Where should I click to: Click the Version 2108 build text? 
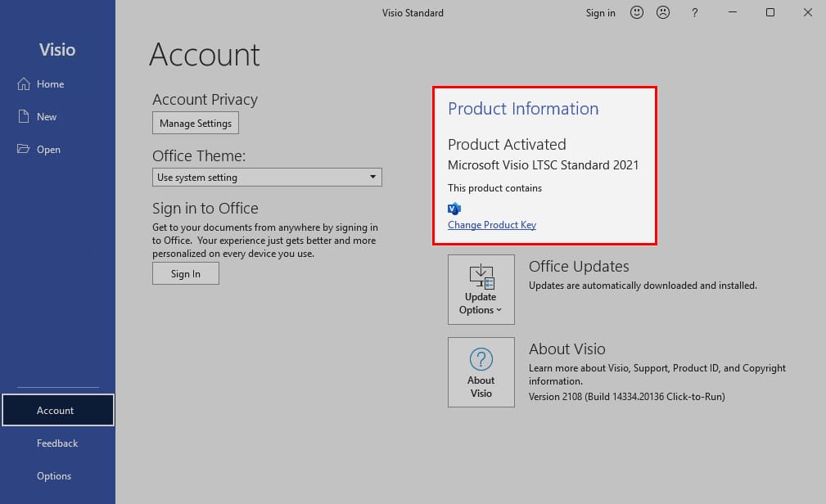[x=627, y=397]
